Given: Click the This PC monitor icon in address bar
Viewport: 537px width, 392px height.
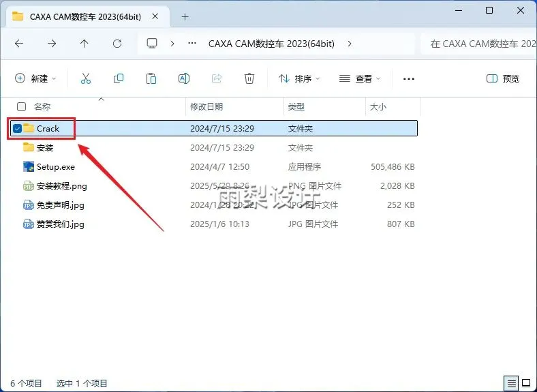Looking at the screenshot, I should [152, 44].
